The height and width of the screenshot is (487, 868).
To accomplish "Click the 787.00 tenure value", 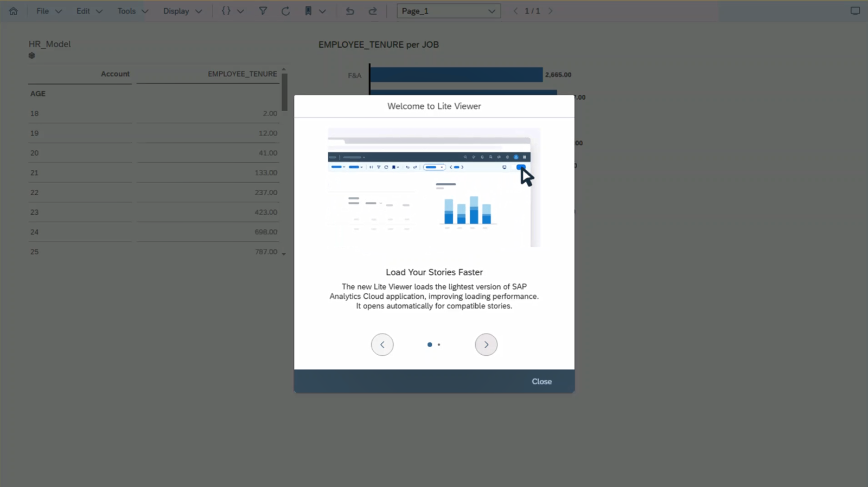I will pyautogui.click(x=266, y=252).
